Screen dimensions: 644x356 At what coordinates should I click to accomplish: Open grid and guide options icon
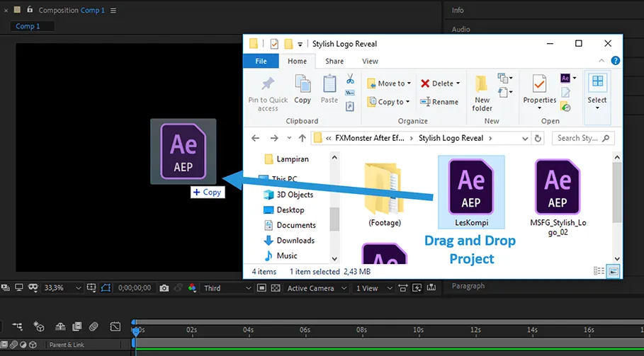(91, 288)
